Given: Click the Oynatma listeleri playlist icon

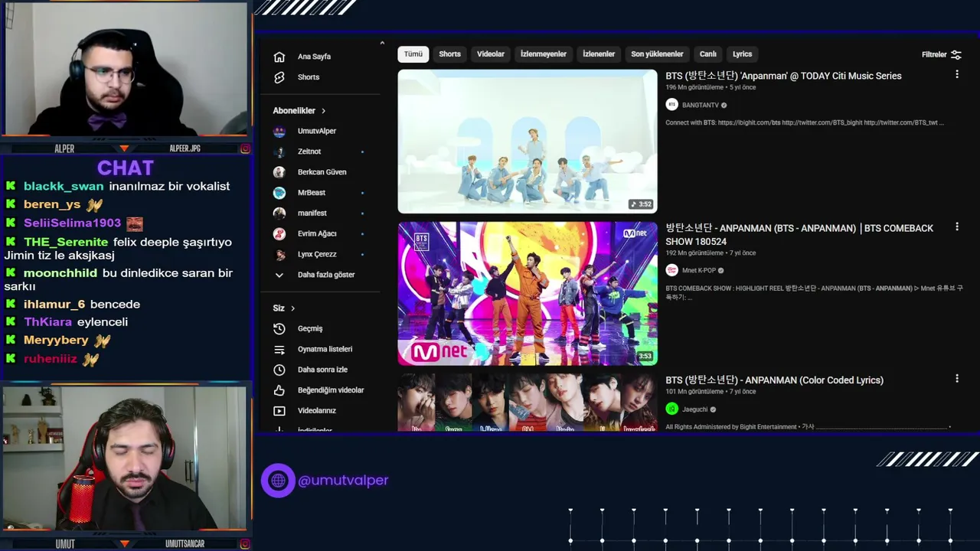Looking at the screenshot, I should 279,349.
